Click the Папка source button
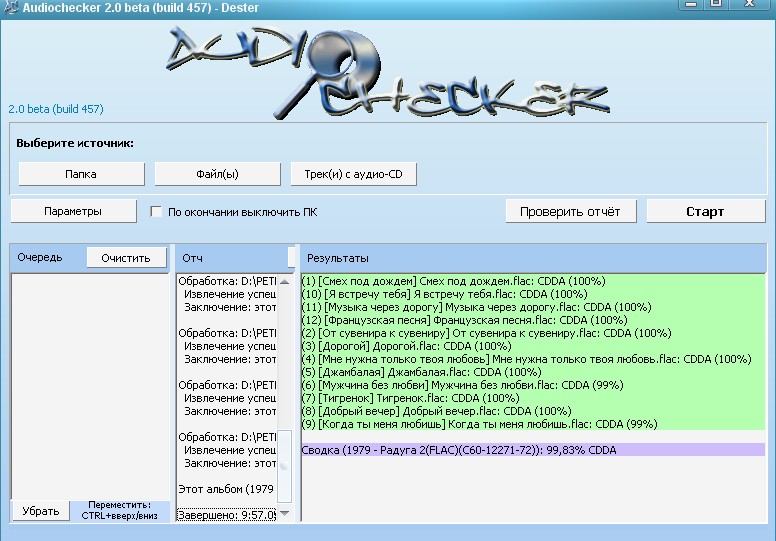The width and height of the screenshot is (776, 541). click(81, 173)
